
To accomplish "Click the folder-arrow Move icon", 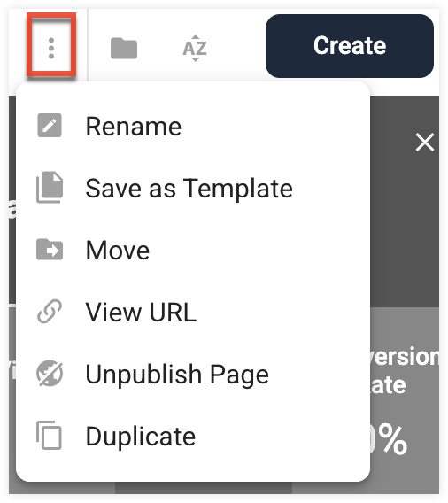I will click(50, 249).
